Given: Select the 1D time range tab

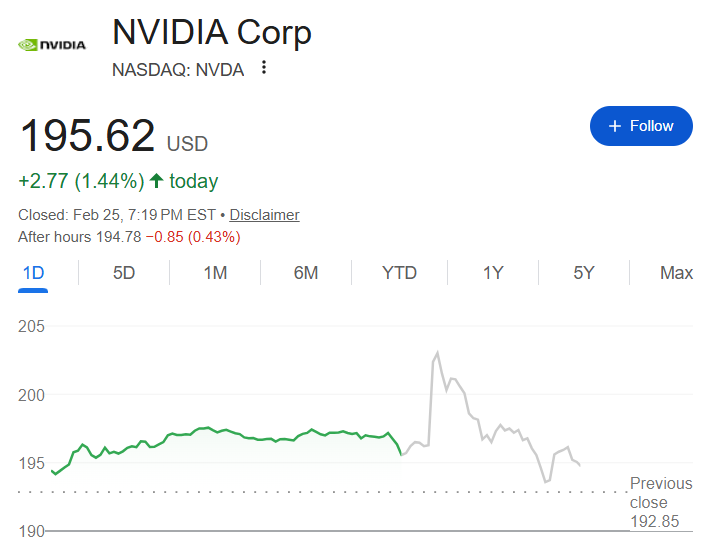Looking at the screenshot, I should pyautogui.click(x=33, y=273).
